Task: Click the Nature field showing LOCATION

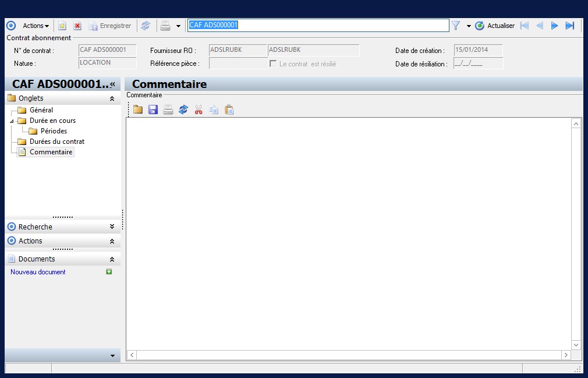Action: (108, 63)
